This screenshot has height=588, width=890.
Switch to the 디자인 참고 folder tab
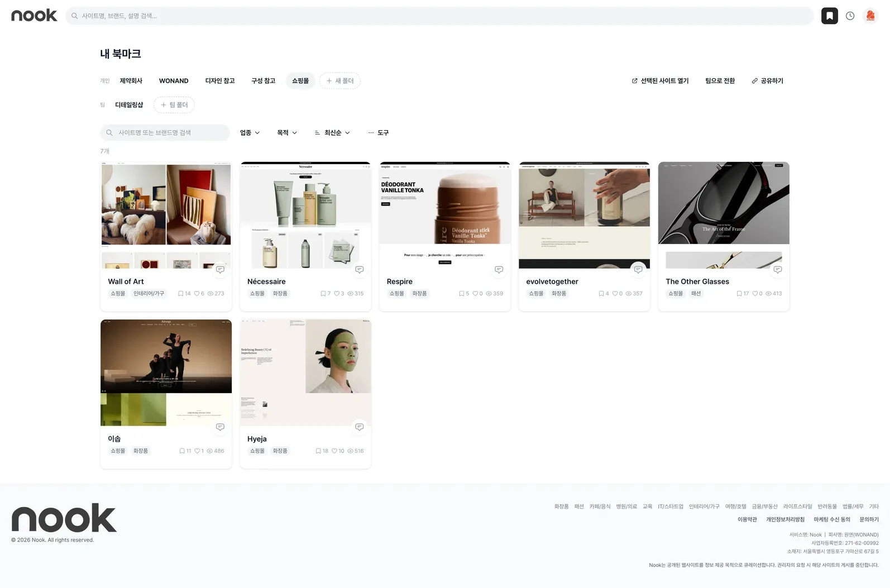[220, 81]
